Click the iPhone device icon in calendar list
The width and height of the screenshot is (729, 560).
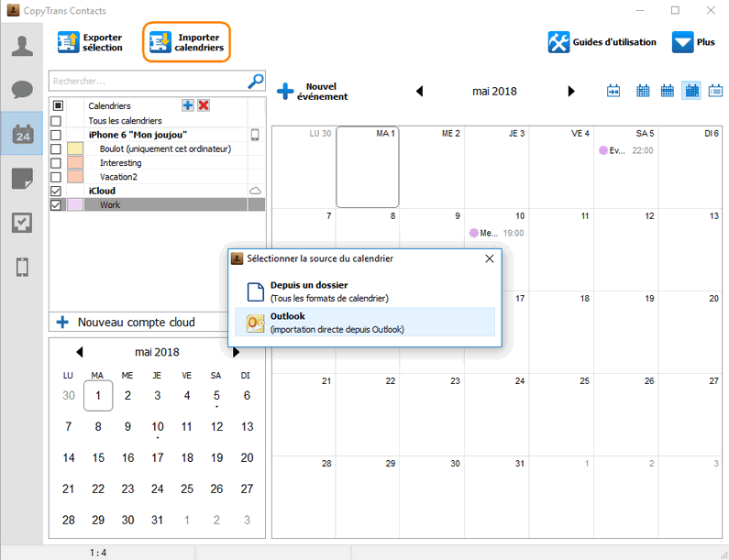tap(255, 135)
